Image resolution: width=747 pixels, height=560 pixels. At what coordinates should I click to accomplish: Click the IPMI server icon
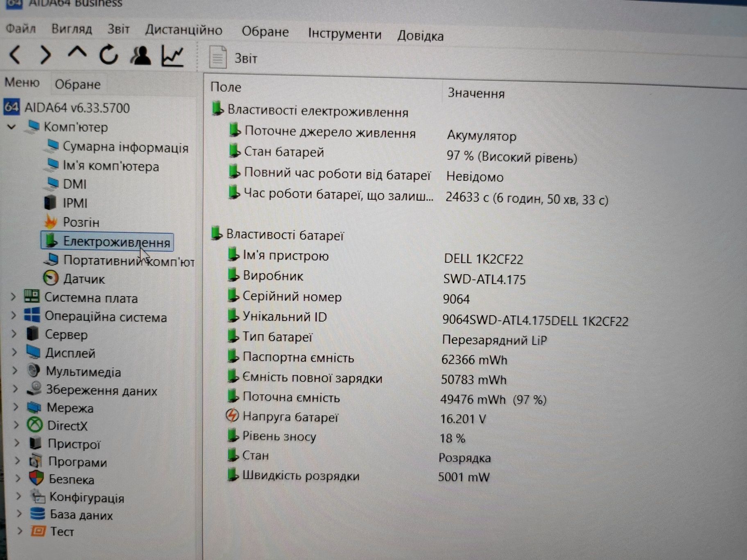[50, 202]
